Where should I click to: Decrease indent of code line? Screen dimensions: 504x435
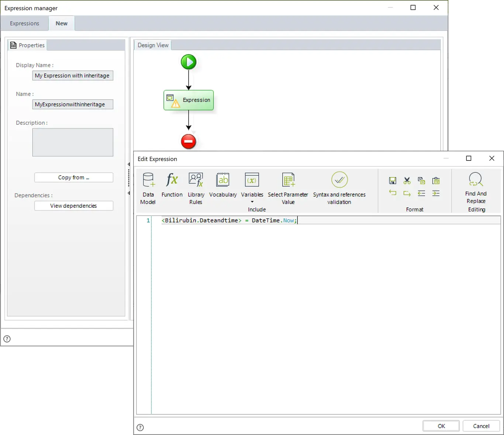pyautogui.click(x=421, y=193)
